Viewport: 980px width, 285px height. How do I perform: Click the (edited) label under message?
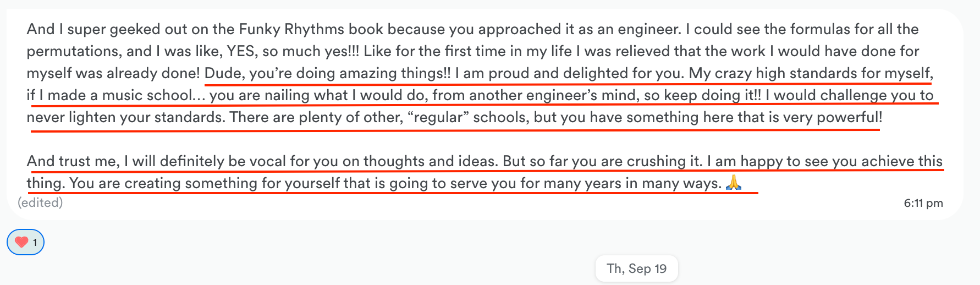tap(40, 202)
